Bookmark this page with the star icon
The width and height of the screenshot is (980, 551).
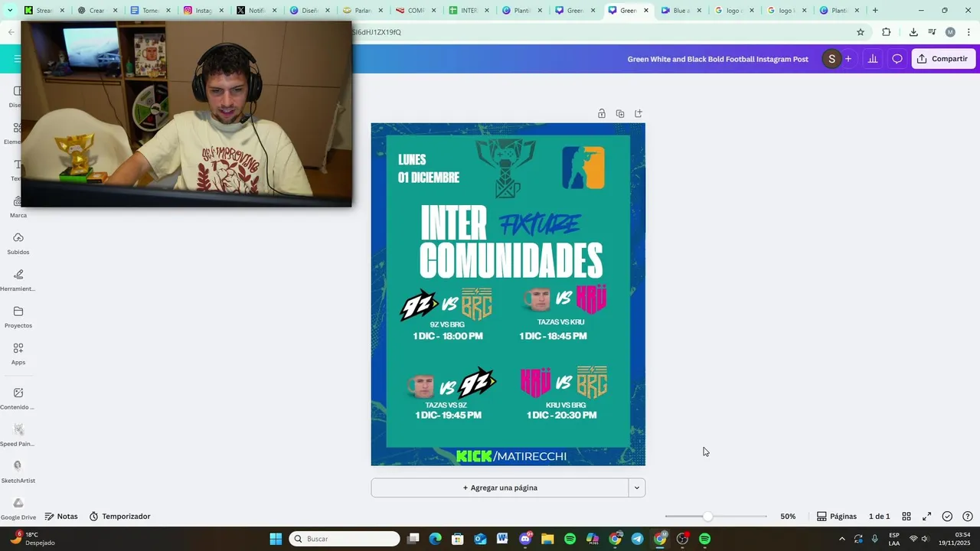(x=861, y=32)
